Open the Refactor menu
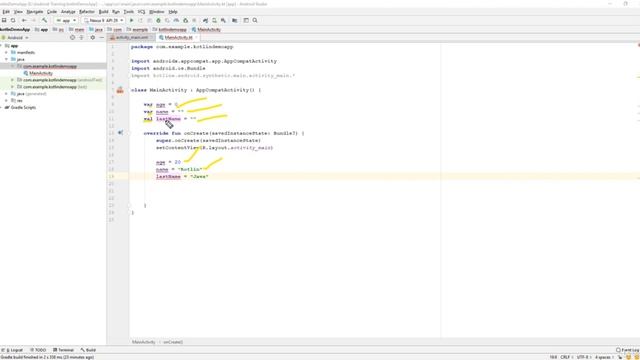Screen dimensions: 640x360 click(87, 12)
